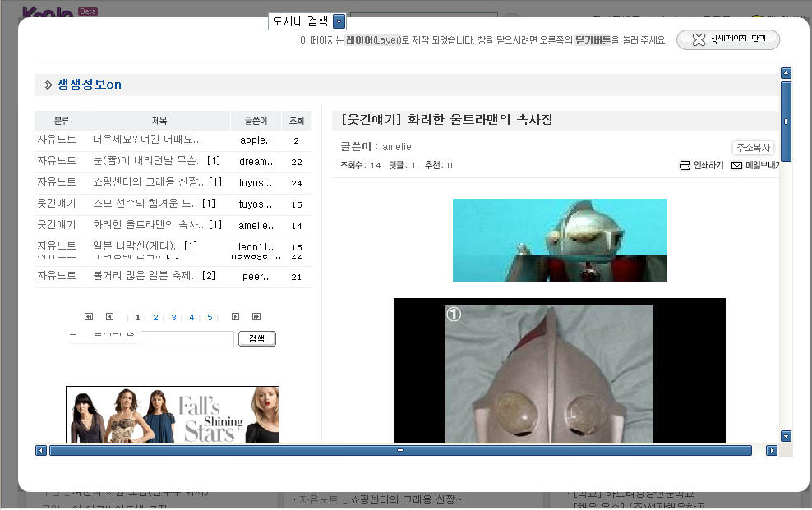The height and width of the screenshot is (510, 812).
Task: Go to previous page of the list
Action: pos(110,316)
